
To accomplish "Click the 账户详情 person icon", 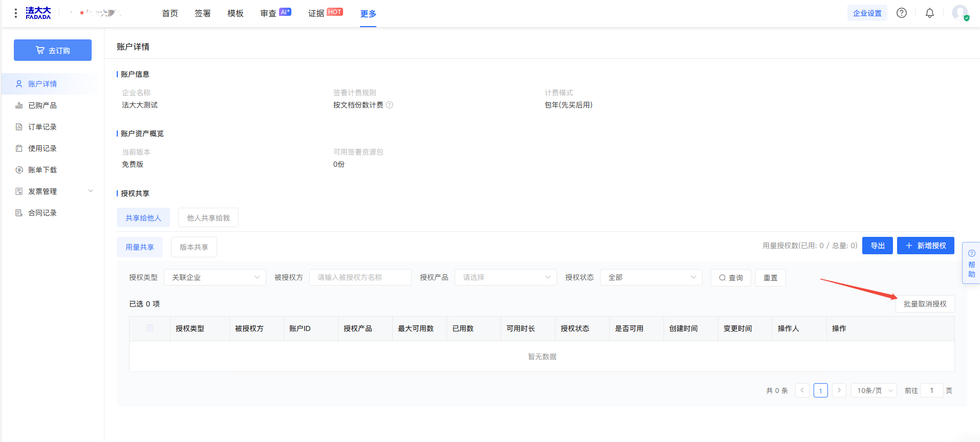I will [x=19, y=84].
